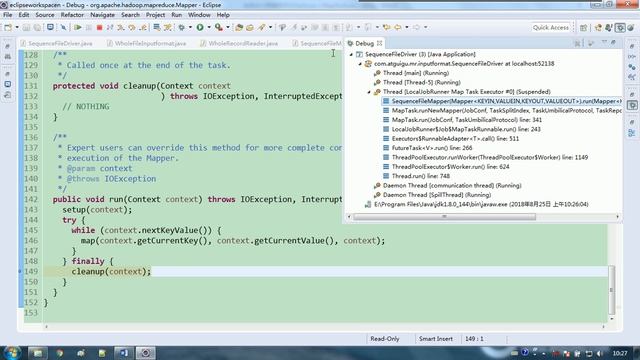Click the Open Perspective icon

[583, 27]
